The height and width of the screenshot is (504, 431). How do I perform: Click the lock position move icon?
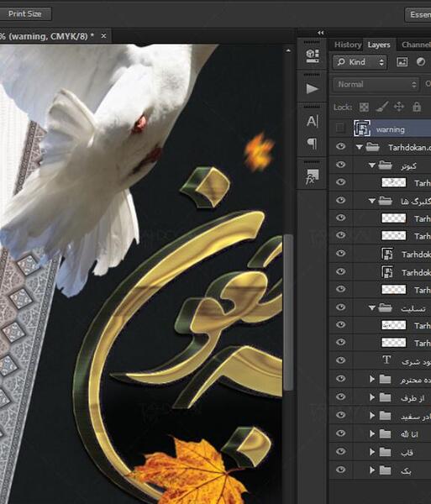(399, 107)
